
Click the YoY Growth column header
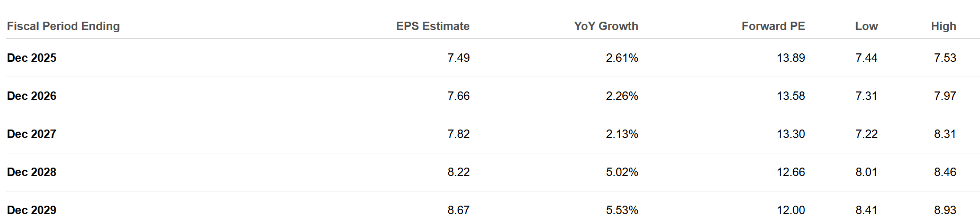point(606,26)
